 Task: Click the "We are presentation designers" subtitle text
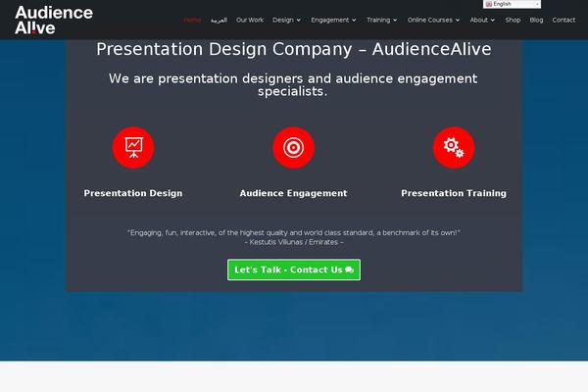pyautogui.click(x=293, y=85)
